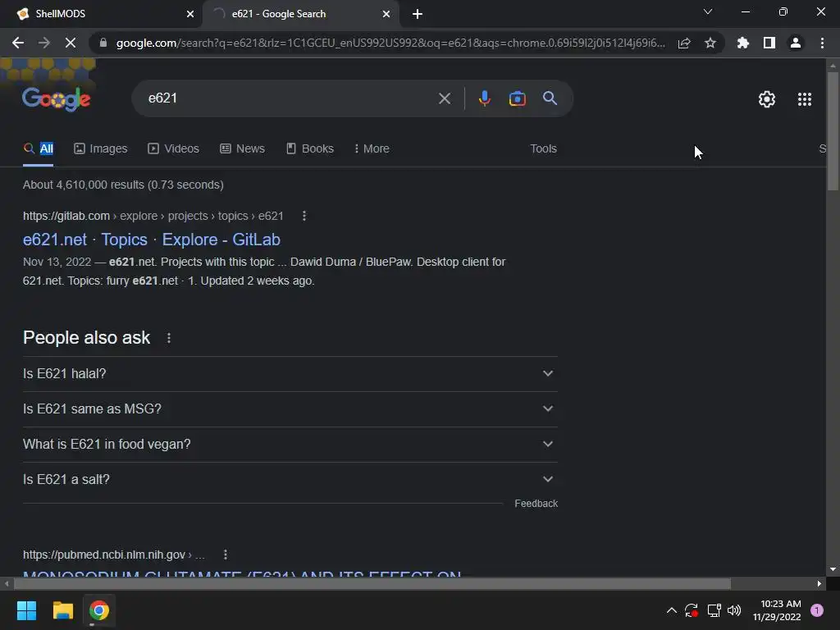The image size is (840, 630).
Task: Click the browser forward arrow
Action: pos(44,43)
